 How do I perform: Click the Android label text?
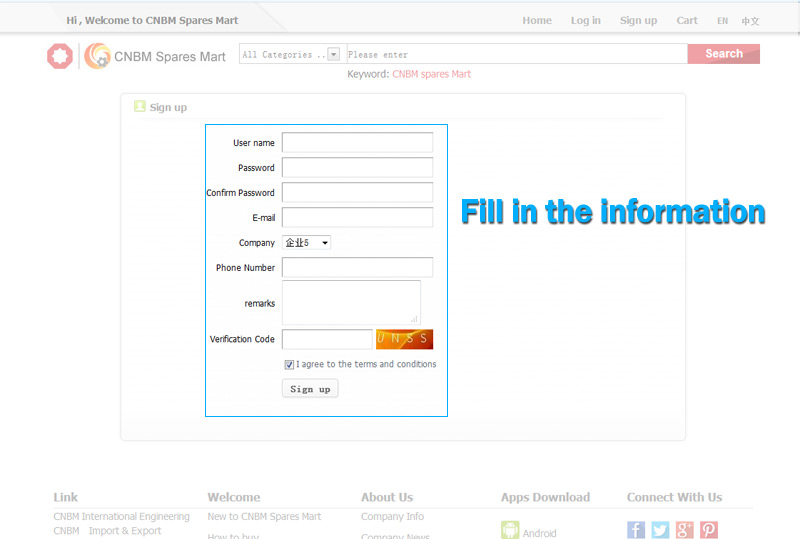click(x=539, y=533)
